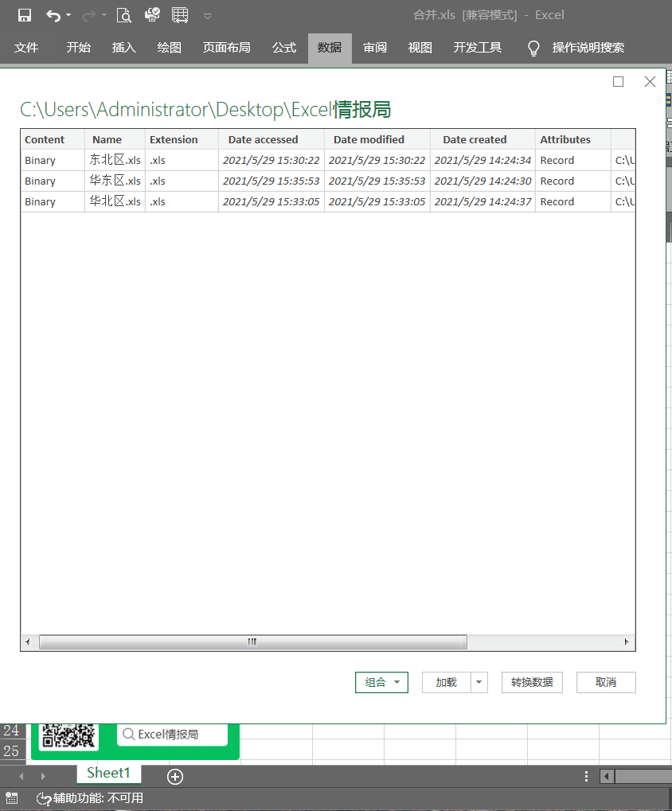Select the 华北区.xls name cell
The height and width of the screenshot is (811, 672).
coord(115,201)
